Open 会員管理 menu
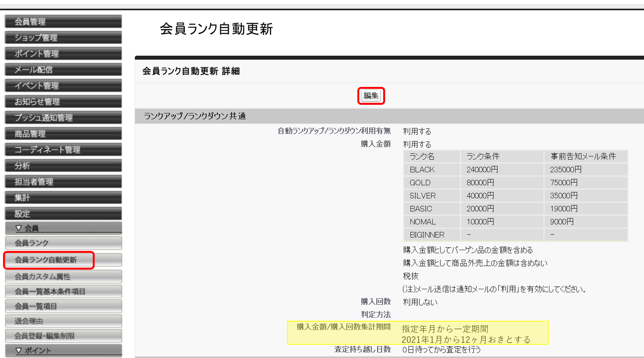 63,22
